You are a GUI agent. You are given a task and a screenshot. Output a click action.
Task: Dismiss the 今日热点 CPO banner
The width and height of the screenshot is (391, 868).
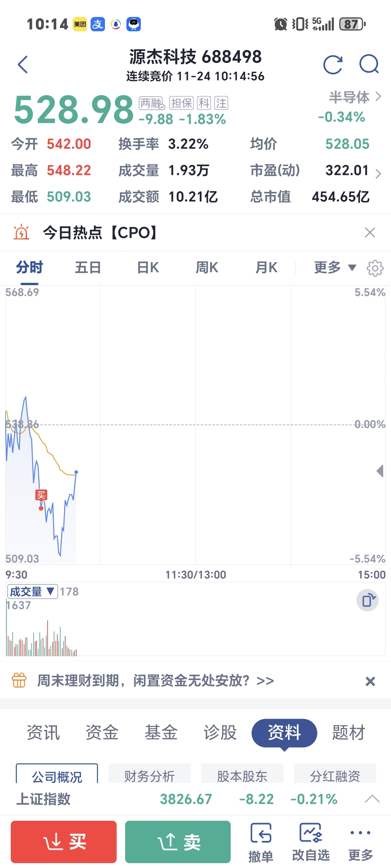[370, 233]
